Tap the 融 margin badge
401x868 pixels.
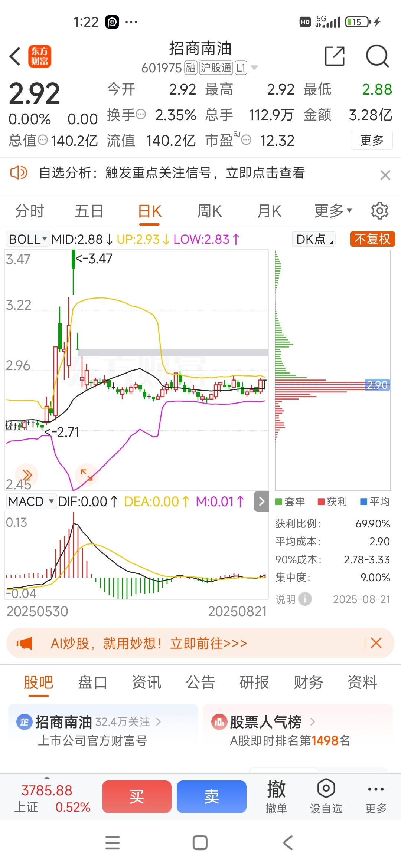click(191, 68)
